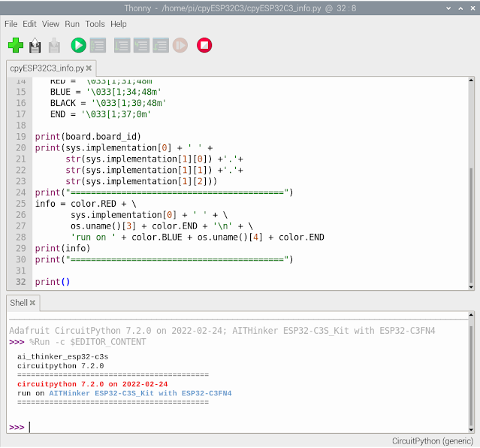Place cursor at the Shell >>> prompt
Screen dimensions: 480x448
30,427
